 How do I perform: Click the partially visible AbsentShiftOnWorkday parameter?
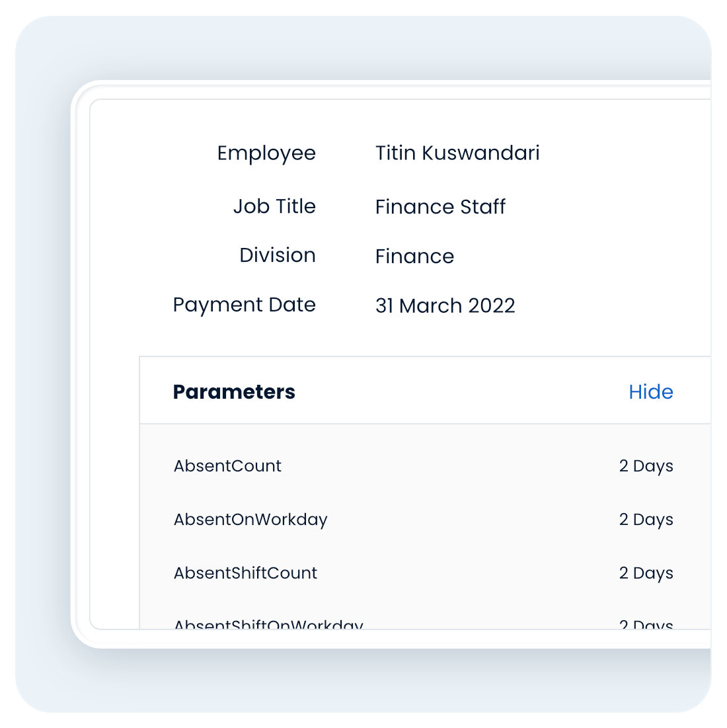(268, 624)
